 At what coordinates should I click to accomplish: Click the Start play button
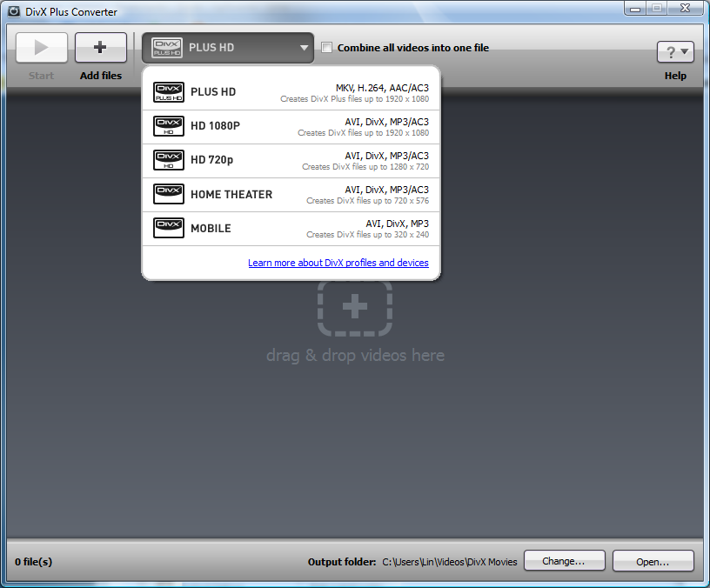point(42,47)
